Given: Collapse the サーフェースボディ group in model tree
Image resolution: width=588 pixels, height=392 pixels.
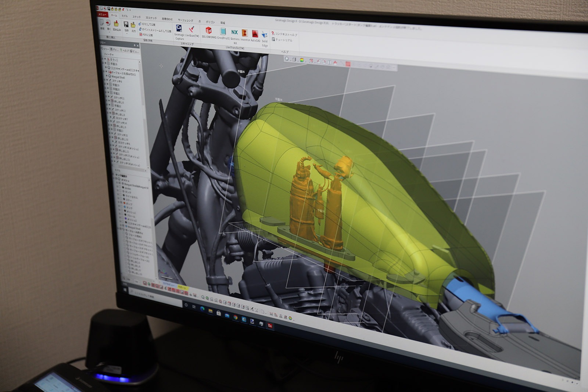Looking at the screenshot, I should point(118,228).
